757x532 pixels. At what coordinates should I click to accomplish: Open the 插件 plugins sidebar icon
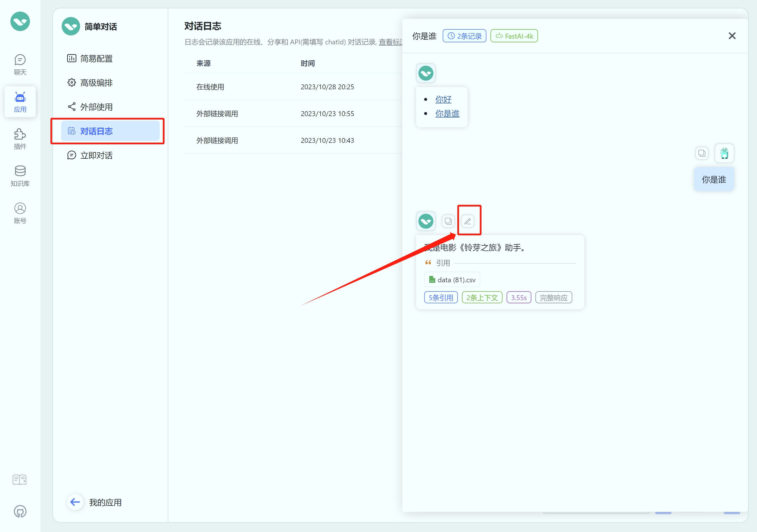(20, 139)
